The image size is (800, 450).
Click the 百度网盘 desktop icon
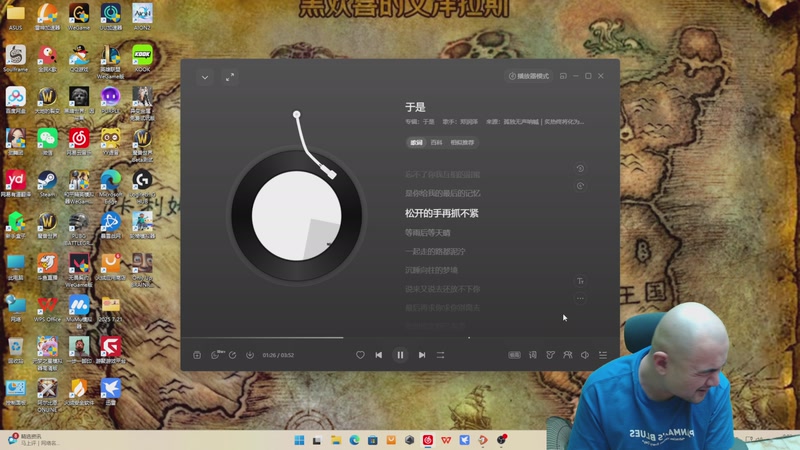pyautogui.click(x=16, y=100)
